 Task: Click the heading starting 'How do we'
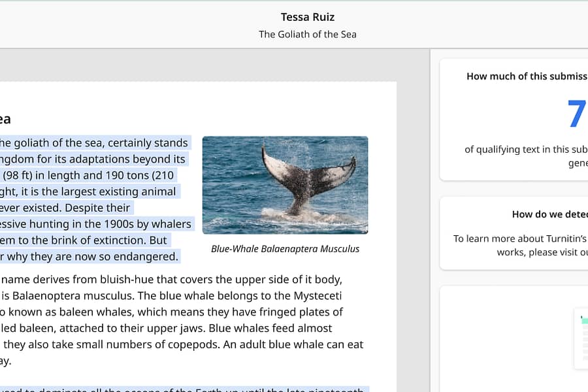550,214
